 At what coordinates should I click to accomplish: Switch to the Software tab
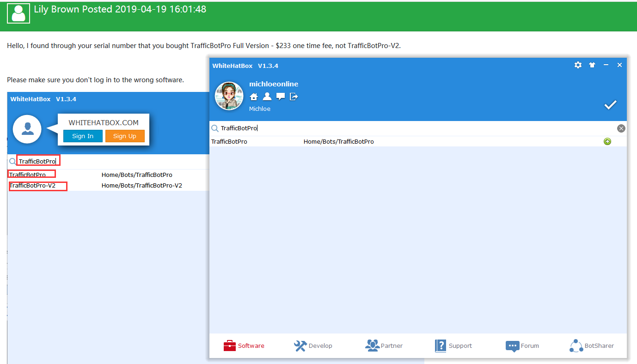click(x=244, y=346)
